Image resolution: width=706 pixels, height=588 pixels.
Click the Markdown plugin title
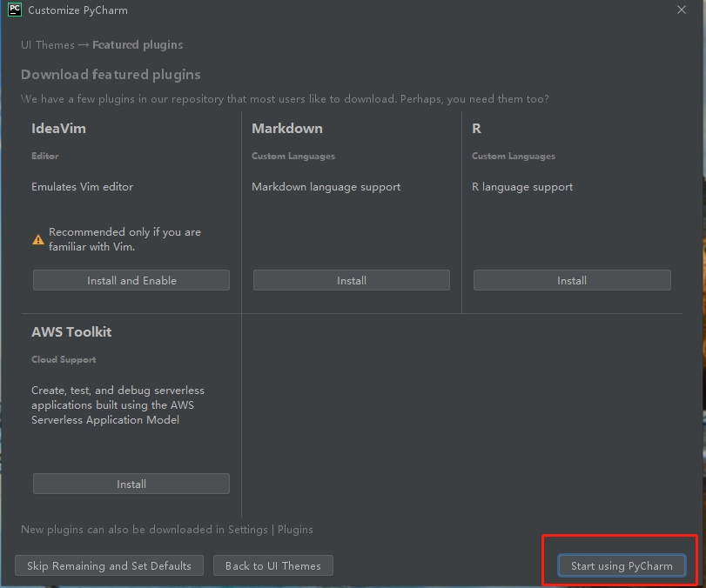click(287, 129)
